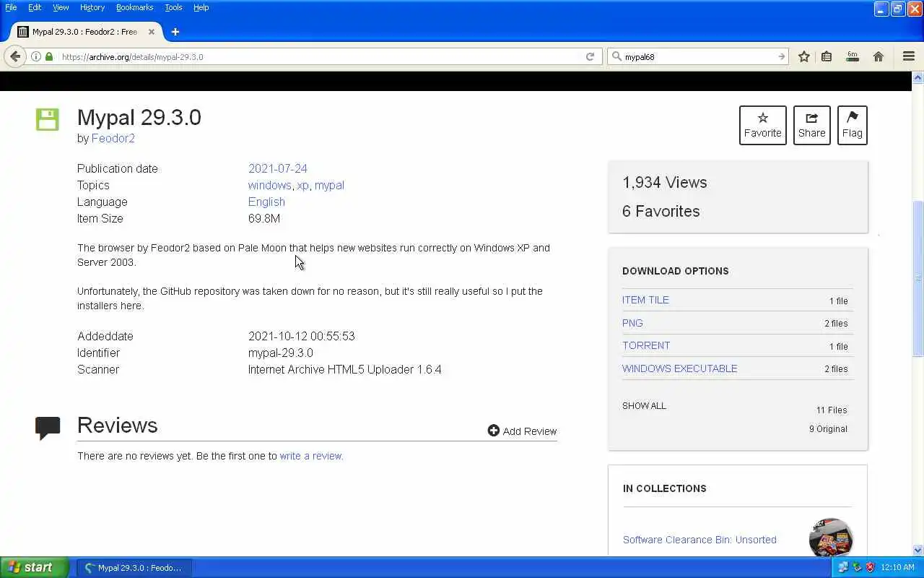Click Add Review plus icon link

[x=522, y=431]
